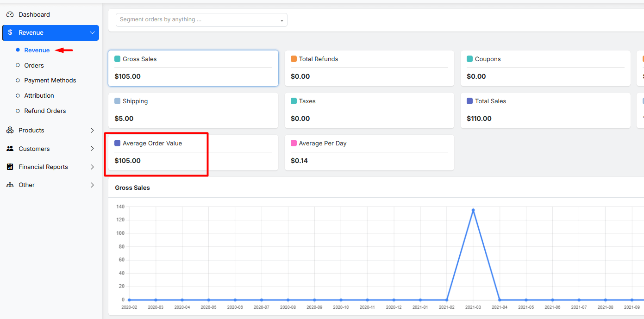Click the Financial Reports clipboard icon

coord(10,167)
